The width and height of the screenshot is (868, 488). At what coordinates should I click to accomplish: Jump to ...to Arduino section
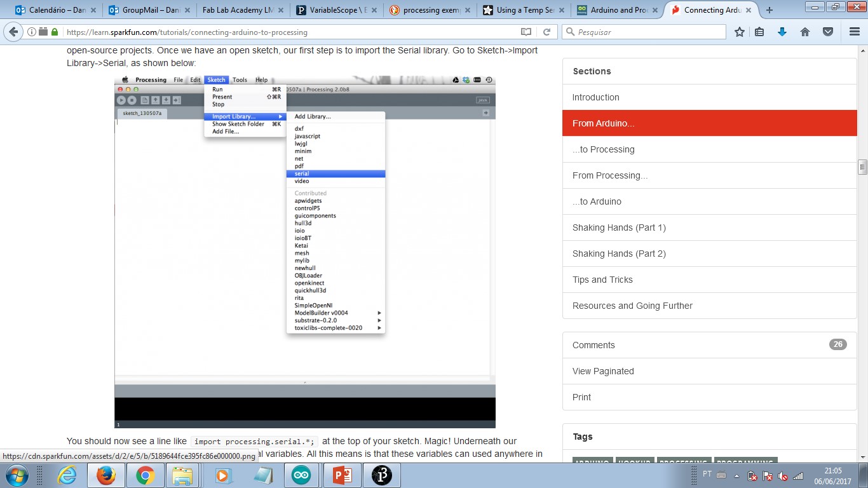click(709, 201)
